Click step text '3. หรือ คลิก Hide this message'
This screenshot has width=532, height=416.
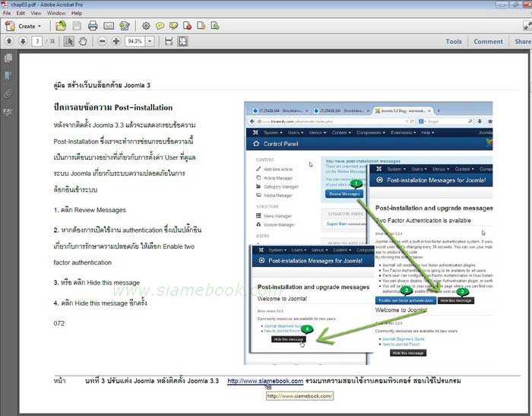pyautogui.click(x=97, y=283)
